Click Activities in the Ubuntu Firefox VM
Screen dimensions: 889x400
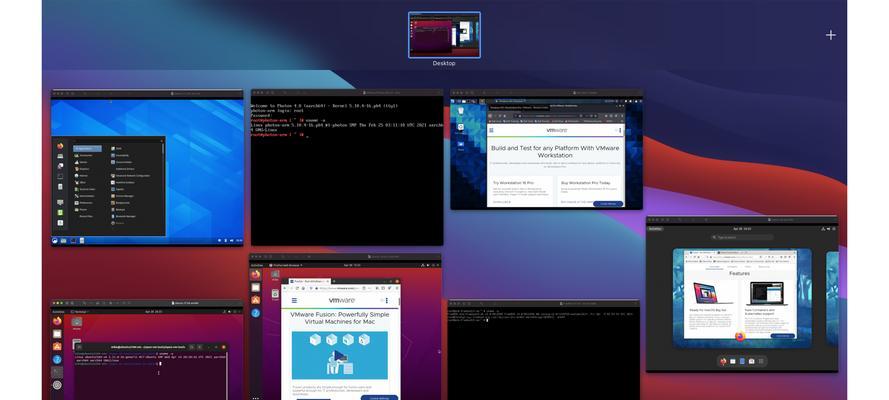pos(257,265)
